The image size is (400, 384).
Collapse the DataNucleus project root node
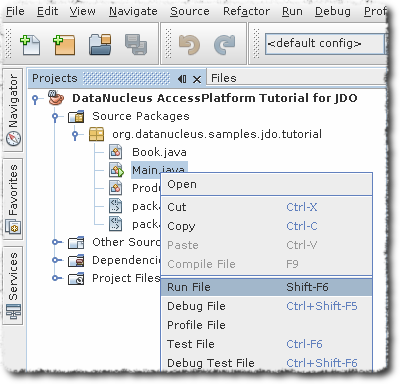pos(35,99)
